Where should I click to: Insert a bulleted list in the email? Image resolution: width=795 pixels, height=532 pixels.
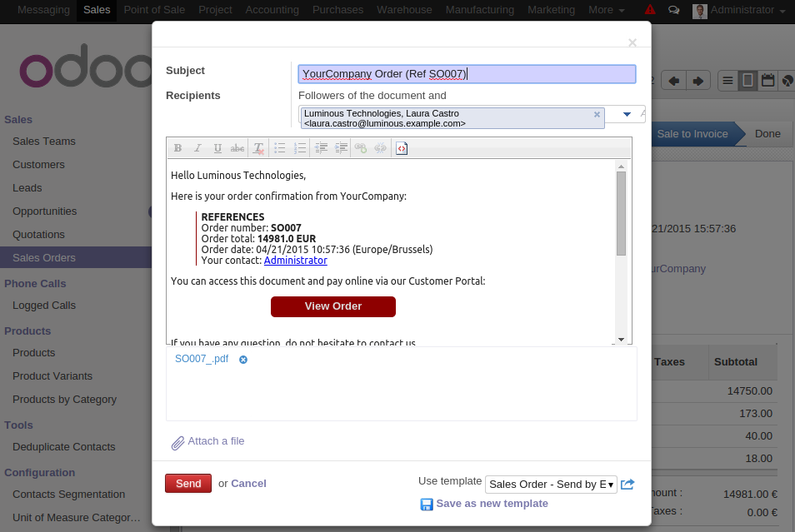click(x=280, y=148)
